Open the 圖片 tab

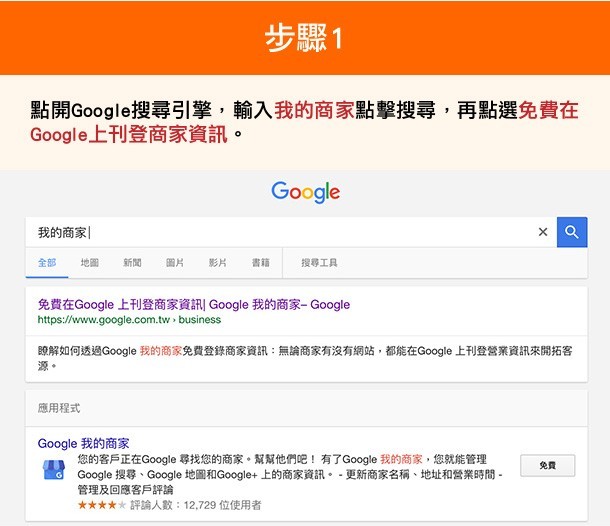tap(175, 263)
